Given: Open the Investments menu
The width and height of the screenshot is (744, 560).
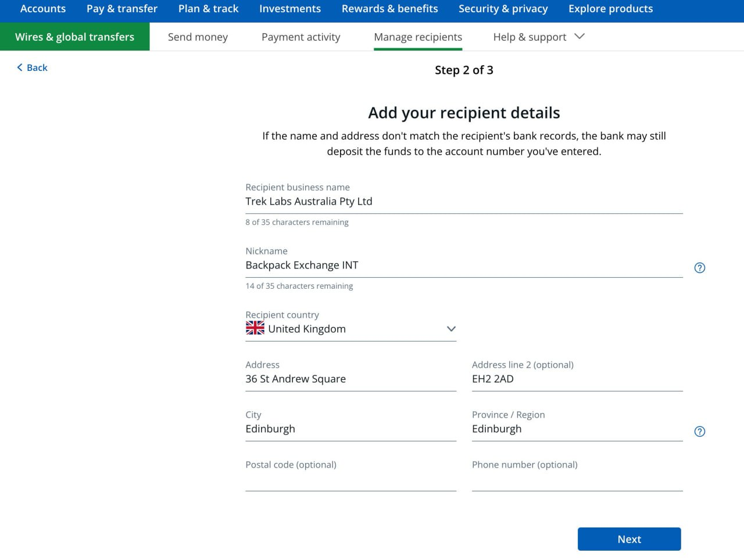Looking at the screenshot, I should click(290, 9).
